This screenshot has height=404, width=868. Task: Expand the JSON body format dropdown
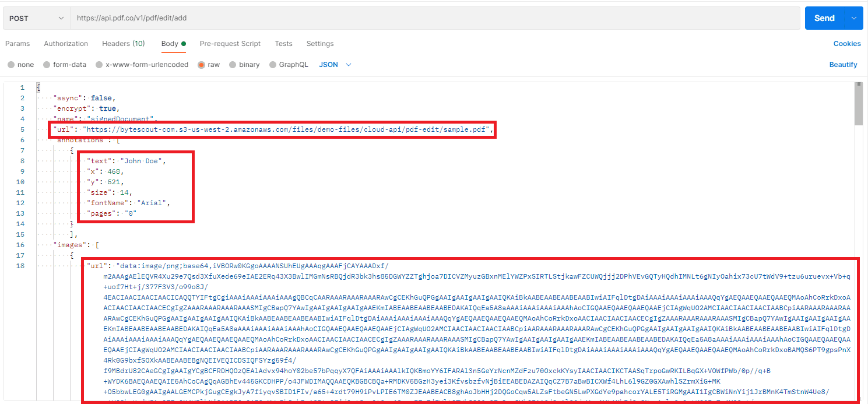pyautogui.click(x=335, y=65)
